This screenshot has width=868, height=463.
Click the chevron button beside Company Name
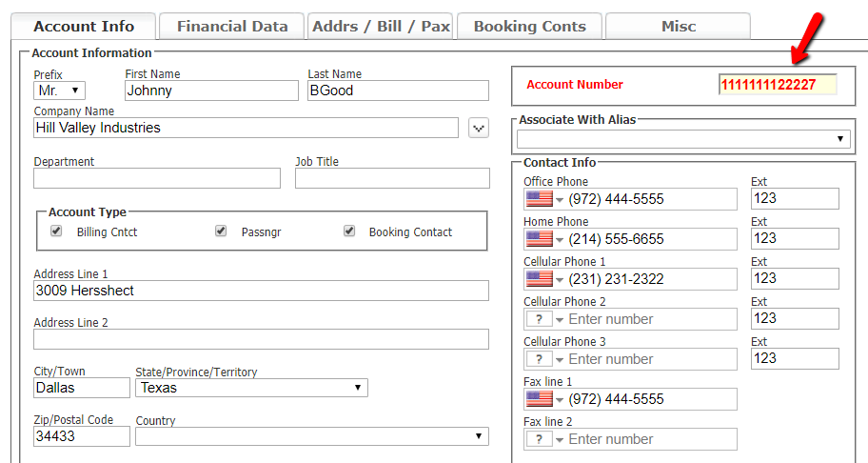[479, 128]
